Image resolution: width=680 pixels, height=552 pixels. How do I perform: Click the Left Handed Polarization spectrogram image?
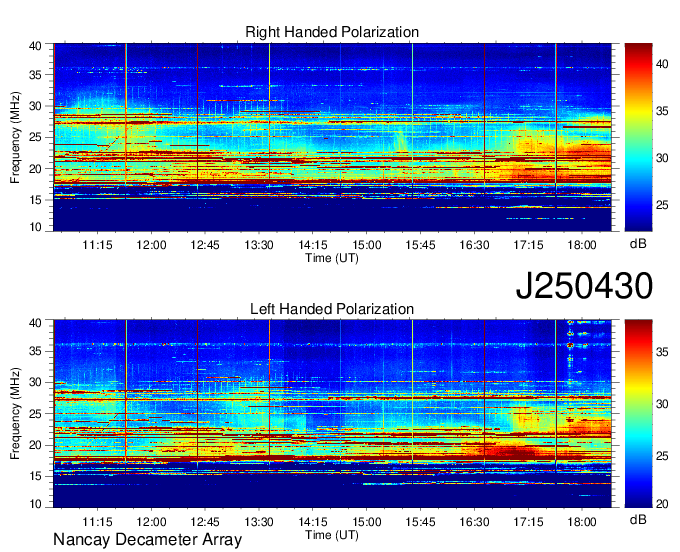coord(332,414)
